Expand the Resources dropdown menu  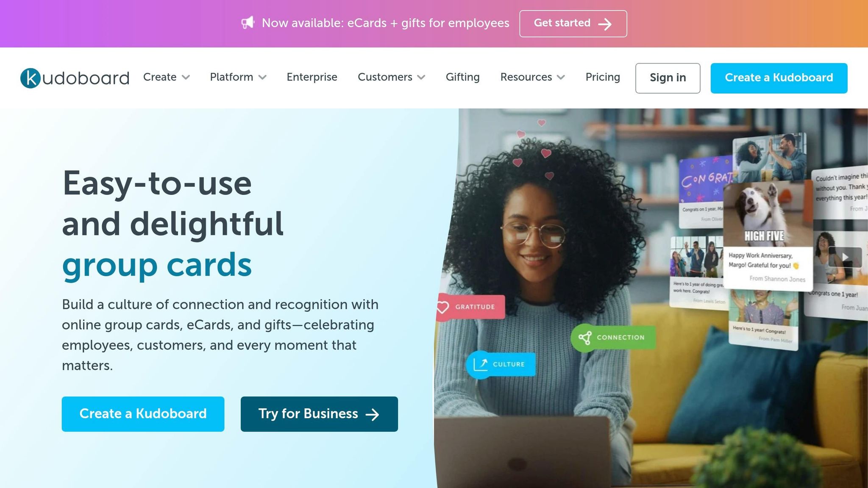pos(533,77)
